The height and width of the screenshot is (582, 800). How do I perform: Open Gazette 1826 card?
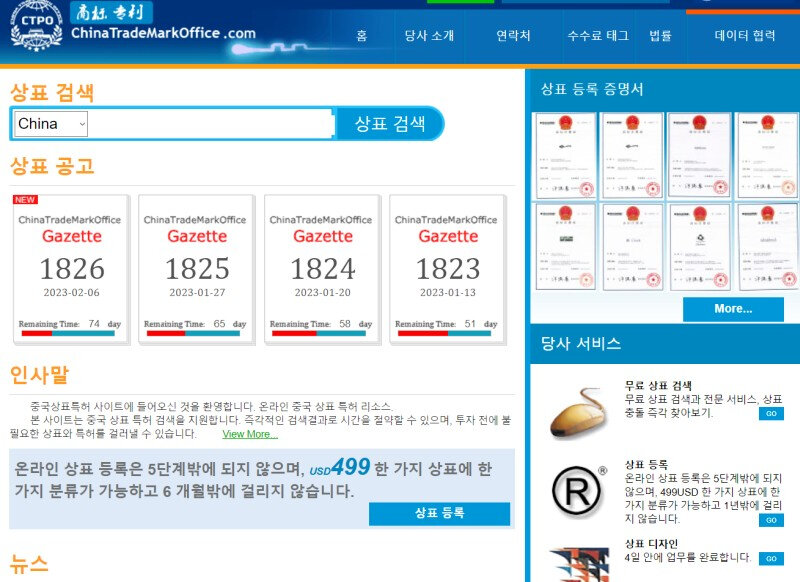71,270
